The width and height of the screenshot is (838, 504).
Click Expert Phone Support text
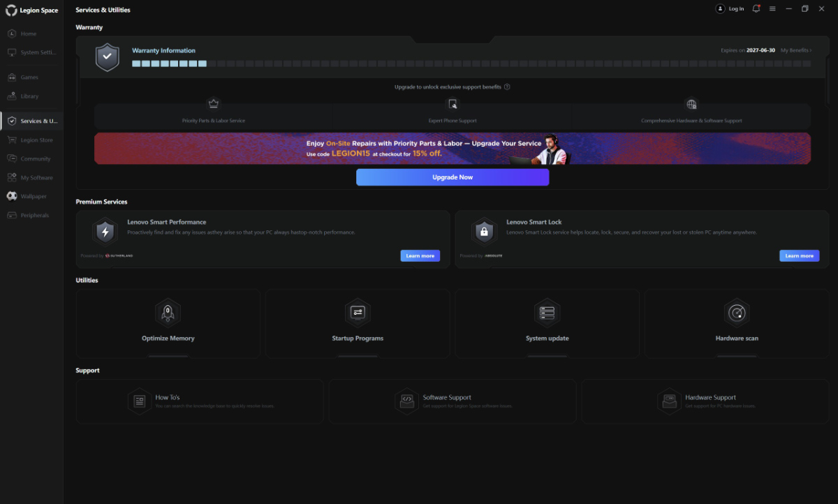pos(453,121)
